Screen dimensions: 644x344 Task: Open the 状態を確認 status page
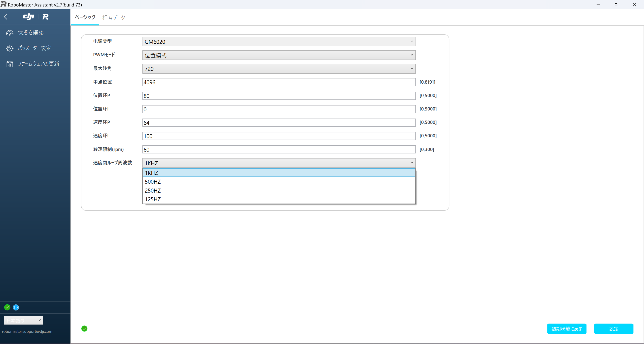(x=30, y=32)
